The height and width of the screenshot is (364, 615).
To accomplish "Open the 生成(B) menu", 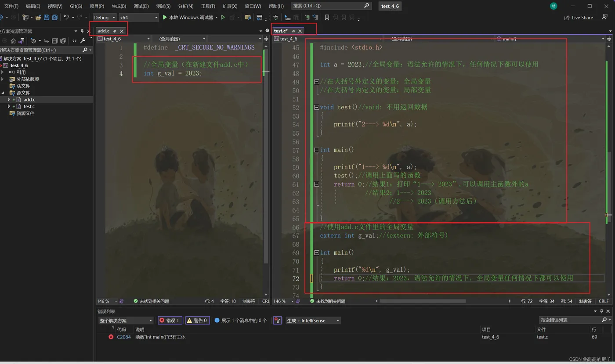I will pyautogui.click(x=119, y=6).
